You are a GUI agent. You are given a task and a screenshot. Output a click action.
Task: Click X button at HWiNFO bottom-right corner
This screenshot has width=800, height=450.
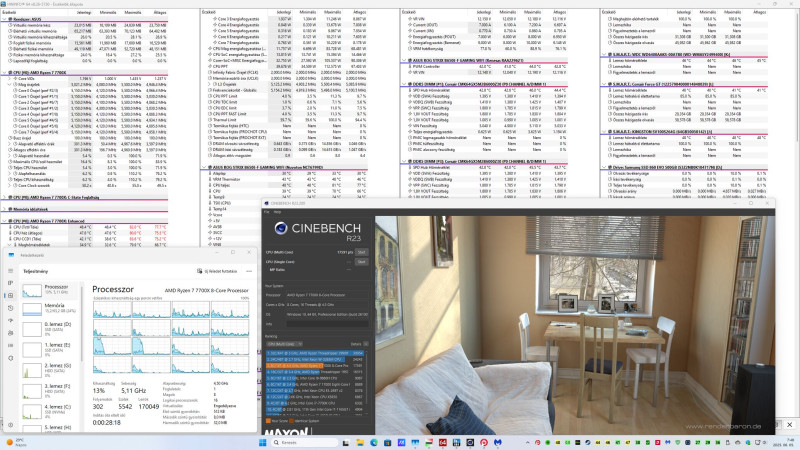tap(789, 424)
